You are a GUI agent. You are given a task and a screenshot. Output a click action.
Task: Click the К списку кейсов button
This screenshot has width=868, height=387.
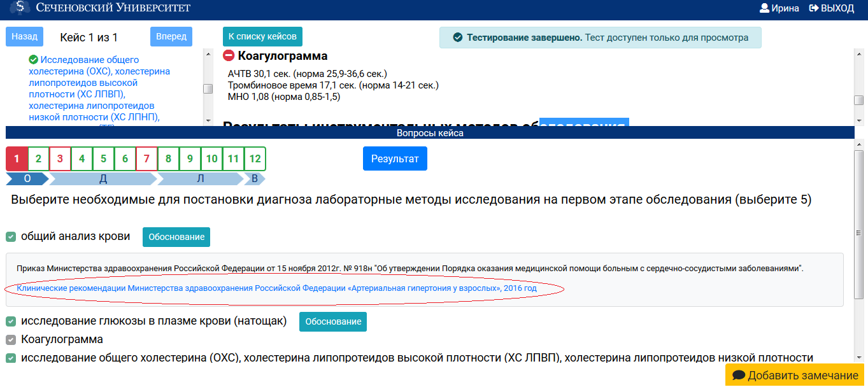262,36
